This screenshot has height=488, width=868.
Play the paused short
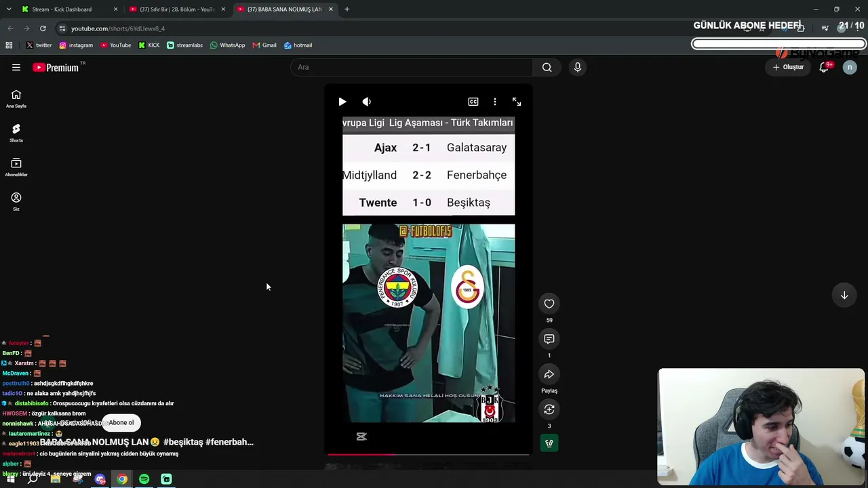[x=342, y=102]
